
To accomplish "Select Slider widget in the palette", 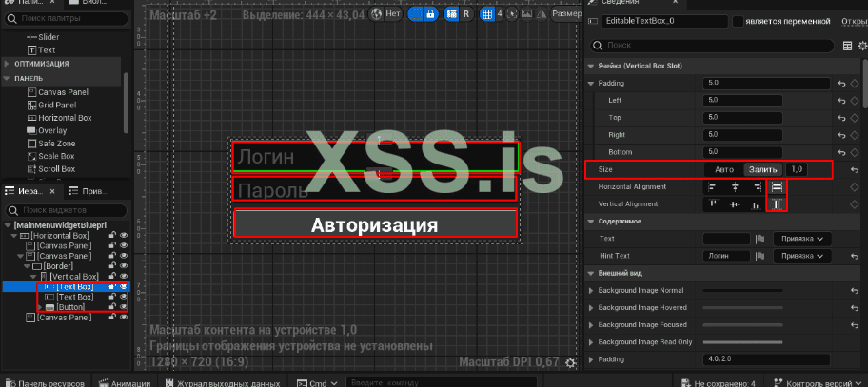I will (x=49, y=37).
